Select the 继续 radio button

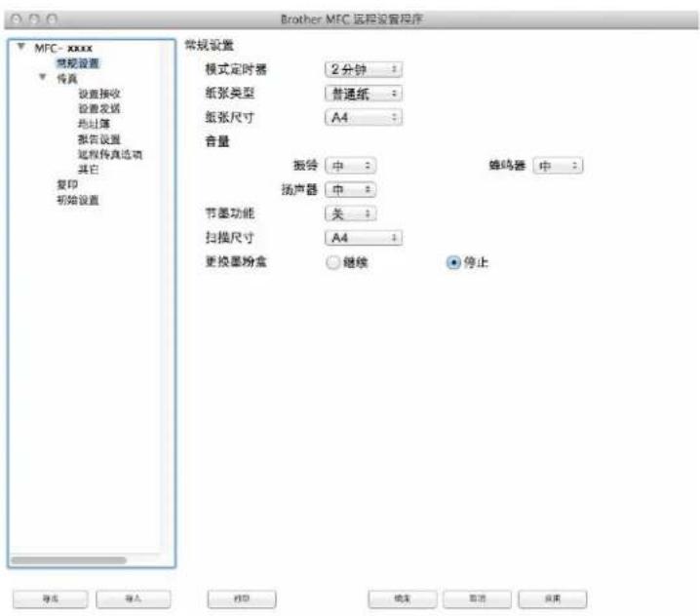(332, 262)
